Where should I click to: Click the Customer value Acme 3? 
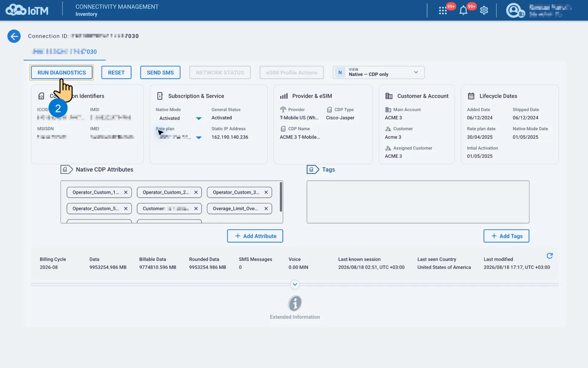click(393, 137)
